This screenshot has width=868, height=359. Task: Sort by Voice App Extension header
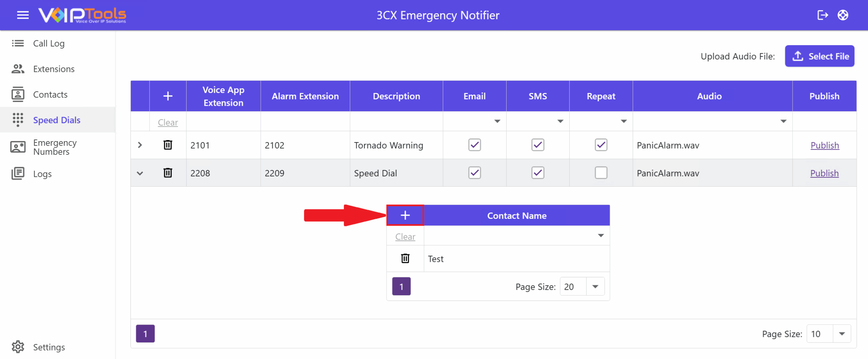(x=223, y=96)
